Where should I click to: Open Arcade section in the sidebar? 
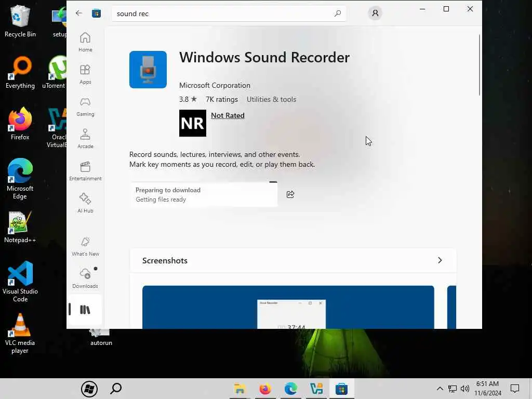[85, 139]
